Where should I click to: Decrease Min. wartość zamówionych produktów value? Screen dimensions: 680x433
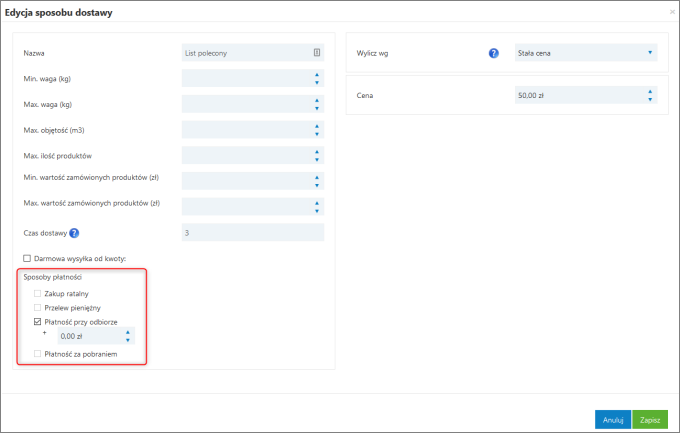pyautogui.click(x=317, y=185)
